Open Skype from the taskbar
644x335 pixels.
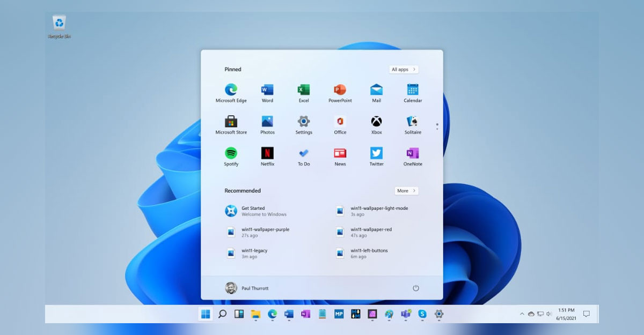[422, 314]
